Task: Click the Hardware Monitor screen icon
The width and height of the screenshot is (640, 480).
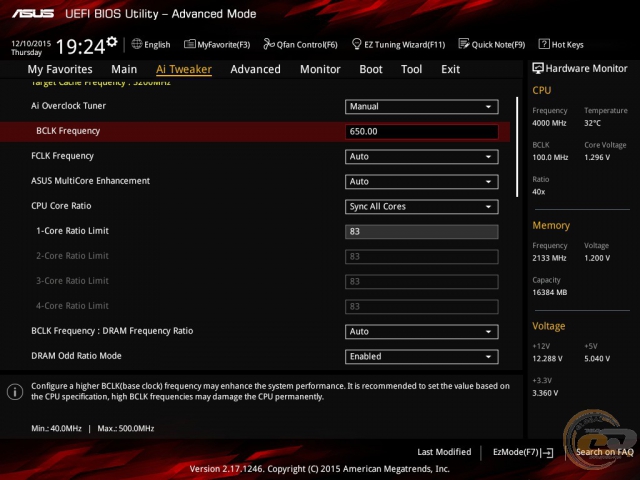Action: (x=538, y=68)
